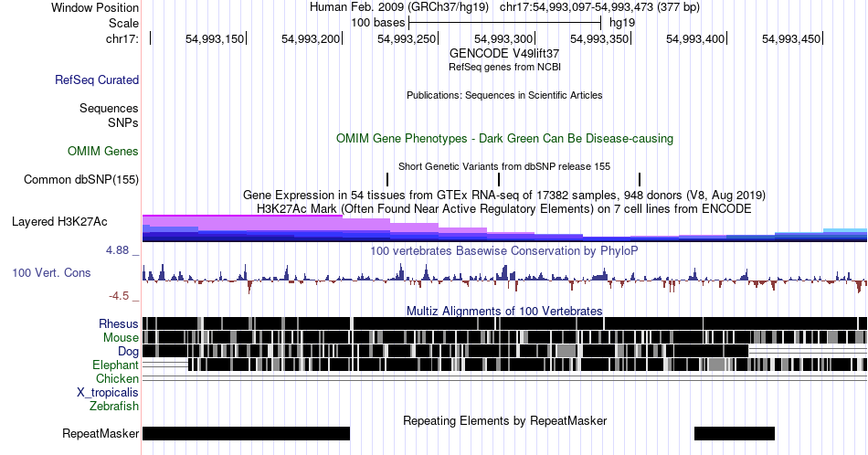
Task: Click 'Short Genetic Variants from dbSNP release 155'
Action: [x=504, y=166]
